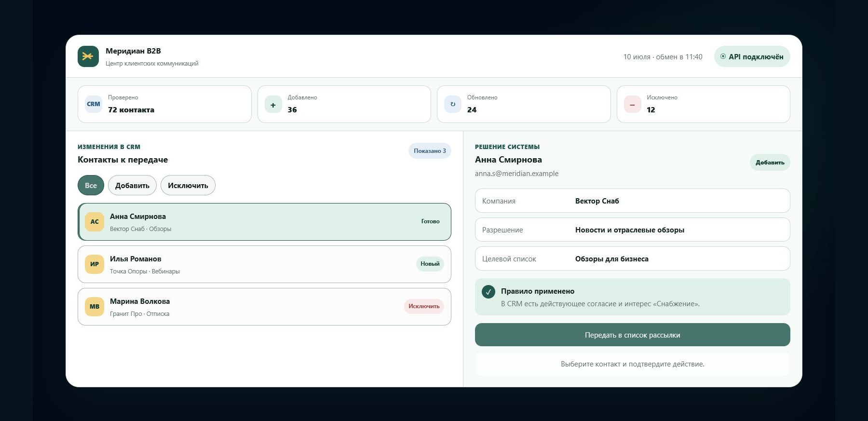Click the email anna.s@meridian.example
This screenshot has height=421, width=868.
[516, 174]
